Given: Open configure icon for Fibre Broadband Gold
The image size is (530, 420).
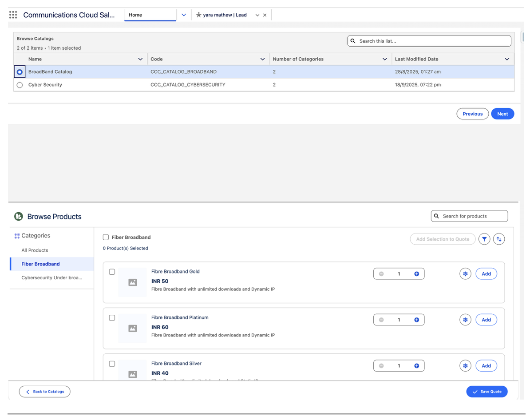Looking at the screenshot, I should [465, 274].
